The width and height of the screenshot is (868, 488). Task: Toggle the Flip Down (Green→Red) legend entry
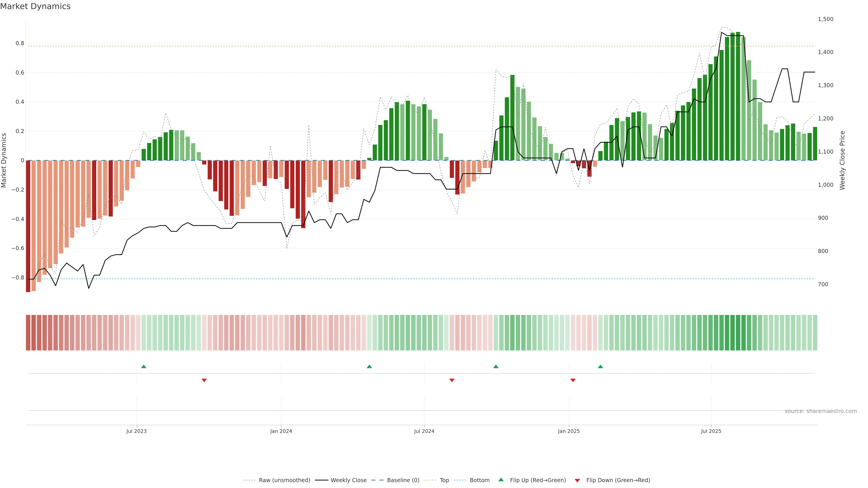pos(618,480)
